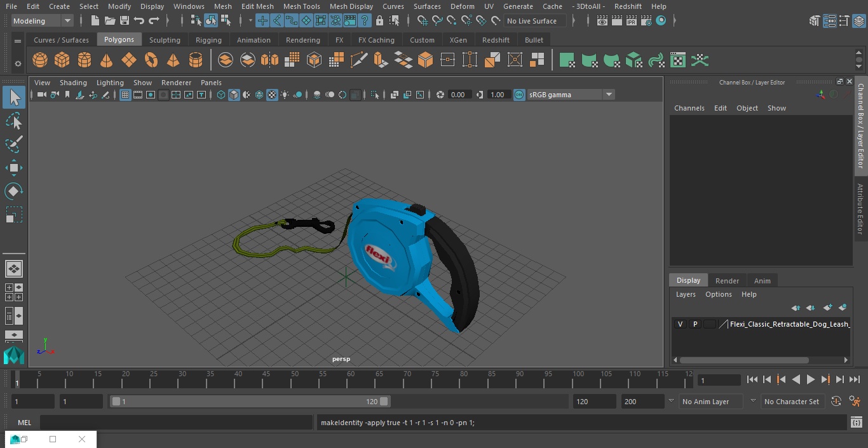Toggle wireframe shading in the viewport toolbar
Image resolution: width=868 pixels, height=448 pixels.
[x=221, y=95]
